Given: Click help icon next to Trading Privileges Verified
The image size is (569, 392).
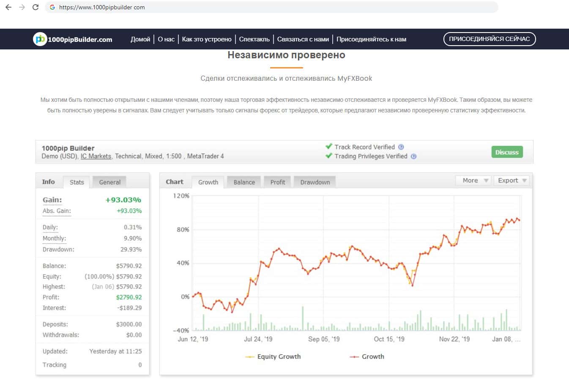Looking at the screenshot, I should click(413, 156).
